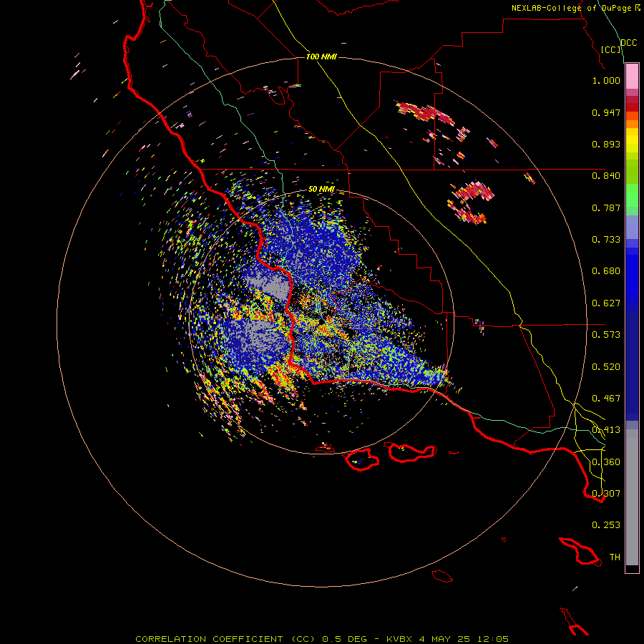
Task: Click the 0.573 scale value
Action: tap(606, 335)
